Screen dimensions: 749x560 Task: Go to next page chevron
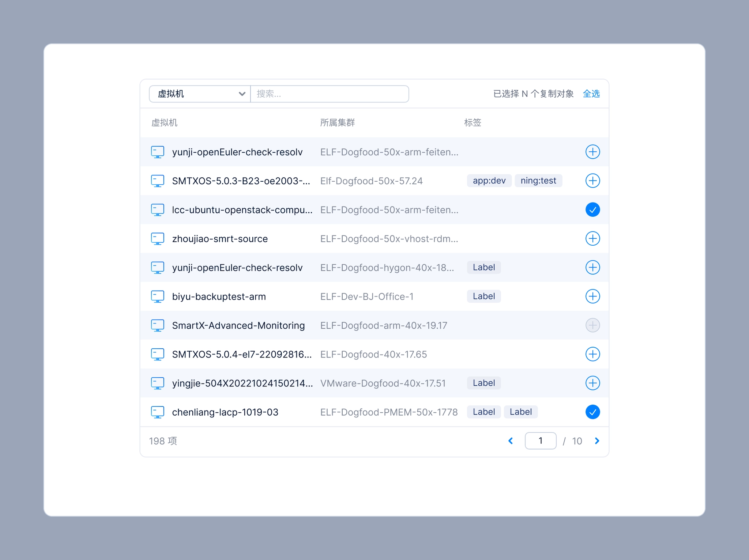[x=597, y=441]
